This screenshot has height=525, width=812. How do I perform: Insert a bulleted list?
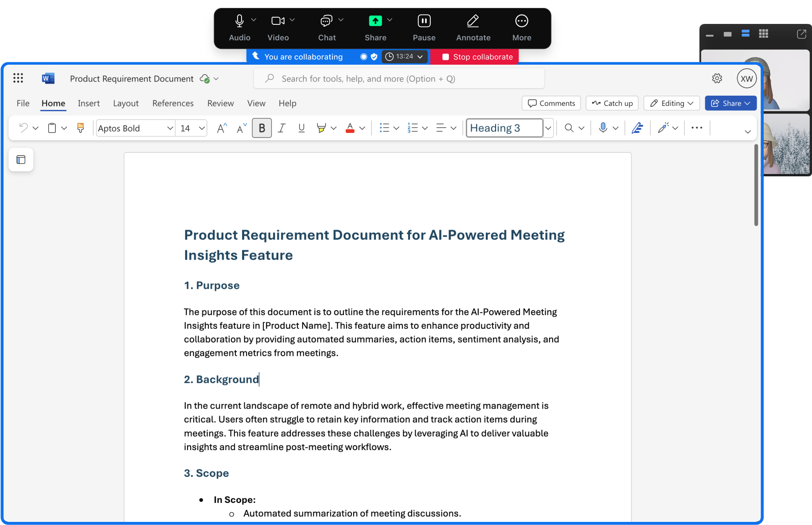384,128
